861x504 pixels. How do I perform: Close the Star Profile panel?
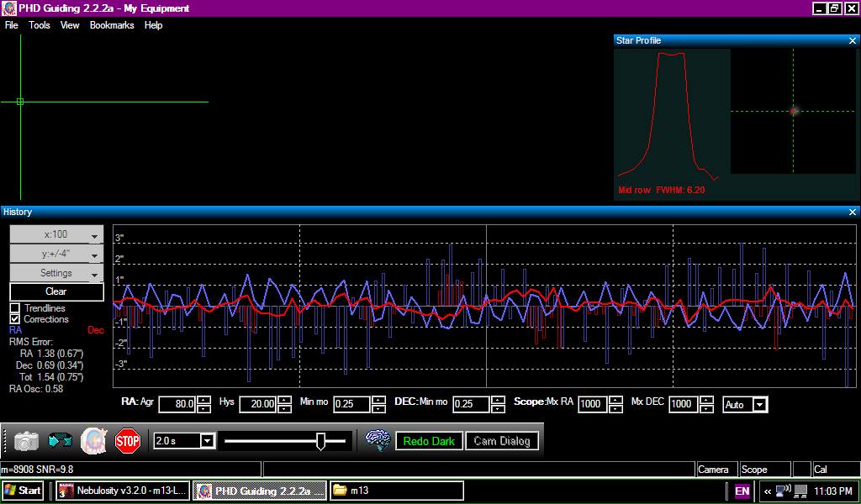point(853,40)
